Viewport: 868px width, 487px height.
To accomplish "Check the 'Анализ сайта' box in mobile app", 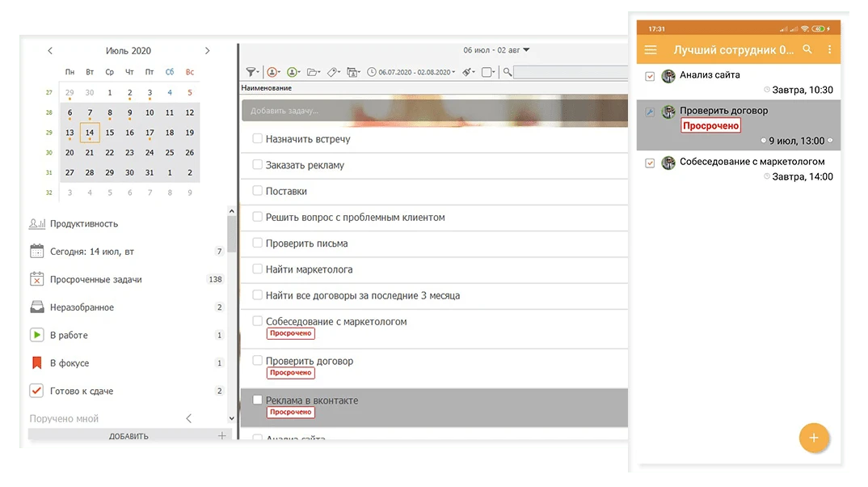I will 650,75.
